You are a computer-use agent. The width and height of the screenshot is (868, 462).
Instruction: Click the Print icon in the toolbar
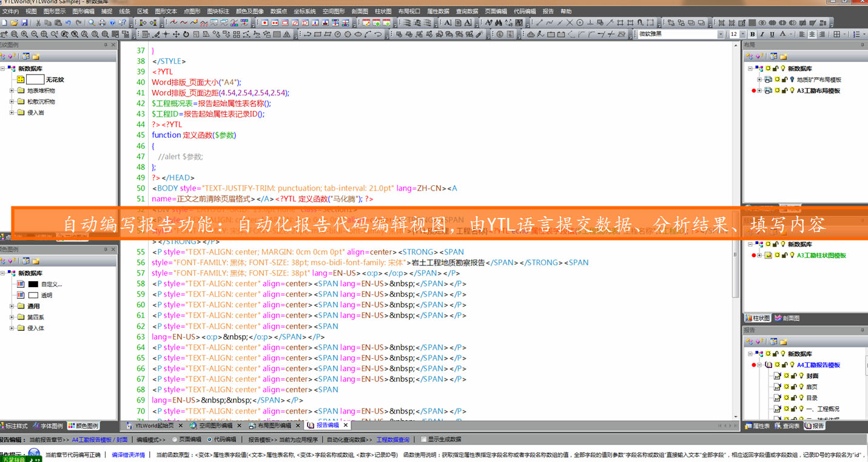pyautogui.click(x=103, y=22)
